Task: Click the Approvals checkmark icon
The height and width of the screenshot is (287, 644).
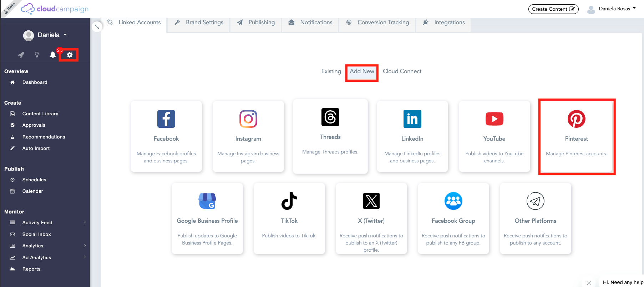Action: [x=12, y=125]
